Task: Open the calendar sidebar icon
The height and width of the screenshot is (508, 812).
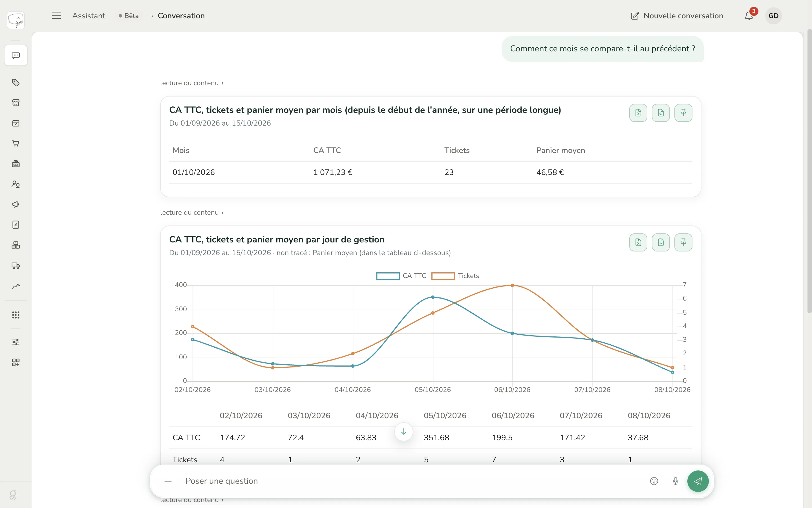Action: point(16,123)
